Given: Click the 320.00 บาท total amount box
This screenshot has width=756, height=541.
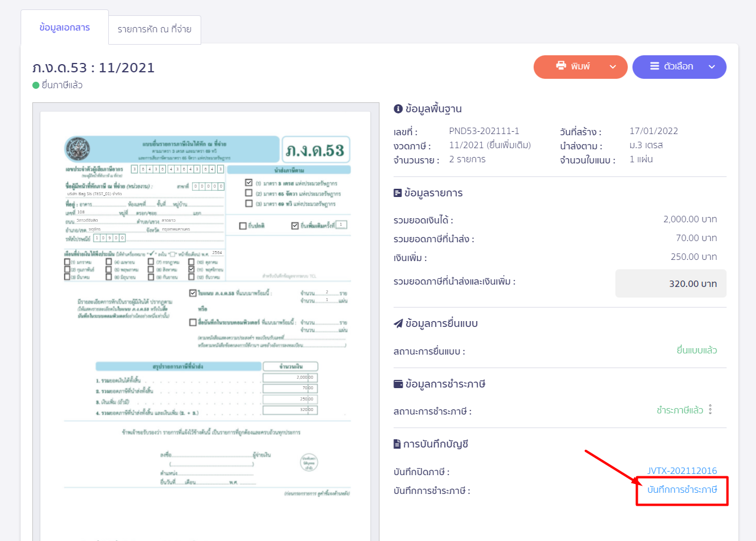Looking at the screenshot, I should point(671,283).
